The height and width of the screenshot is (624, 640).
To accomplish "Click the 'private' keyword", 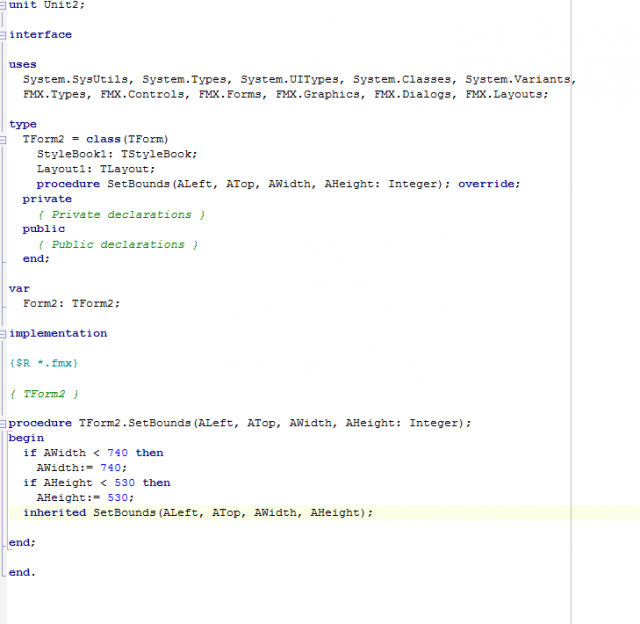I will click(47, 199).
